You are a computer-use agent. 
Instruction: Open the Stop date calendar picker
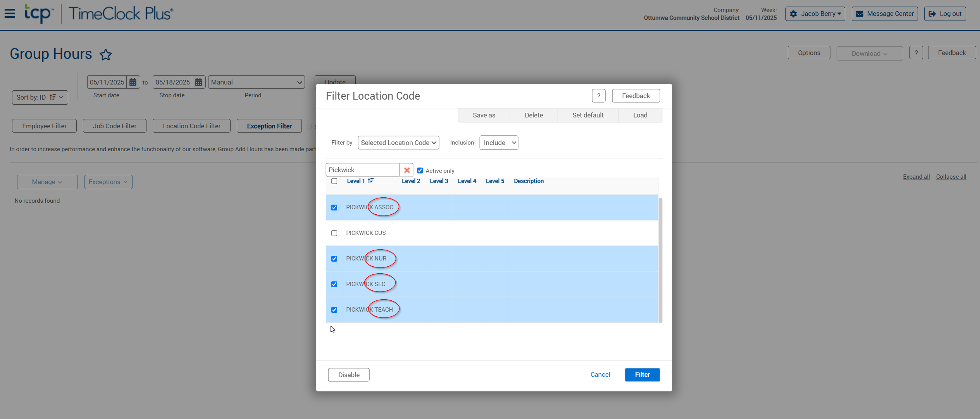click(x=198, y=82)
